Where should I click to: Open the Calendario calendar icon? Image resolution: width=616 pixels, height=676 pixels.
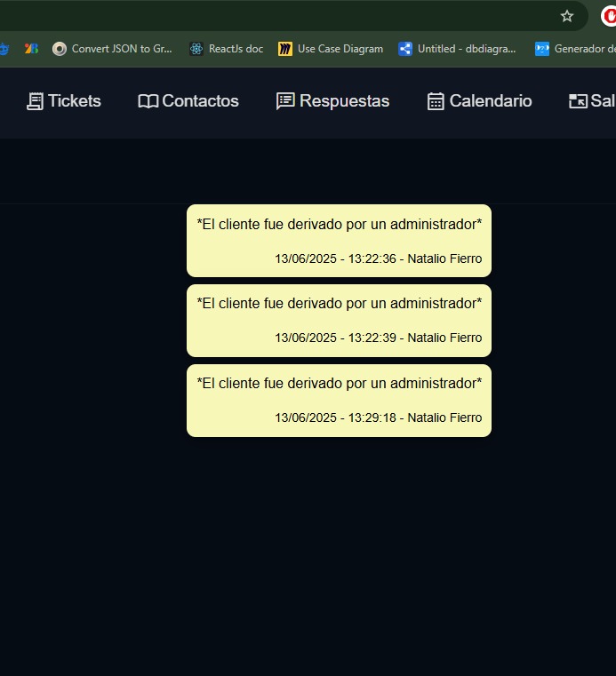point(436,101)
